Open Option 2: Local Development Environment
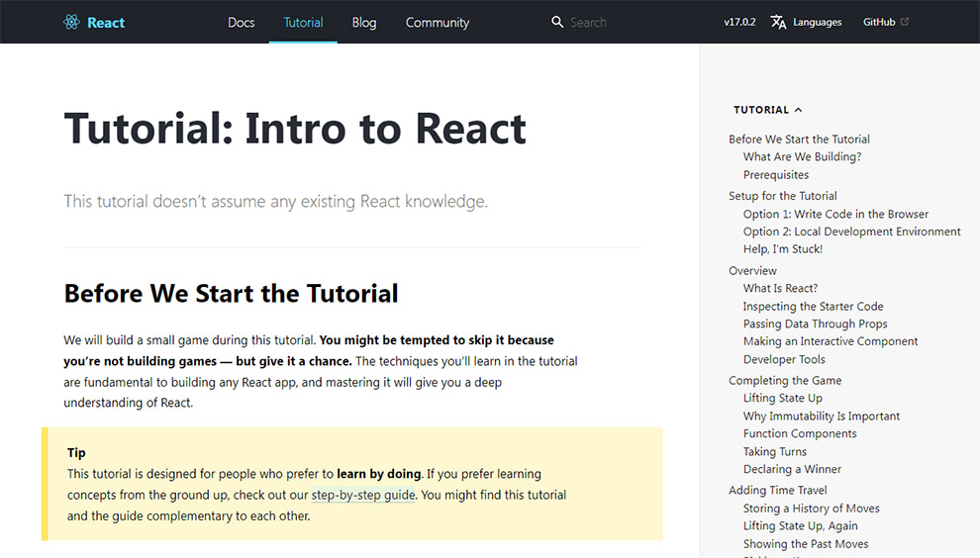 (852, 232)
